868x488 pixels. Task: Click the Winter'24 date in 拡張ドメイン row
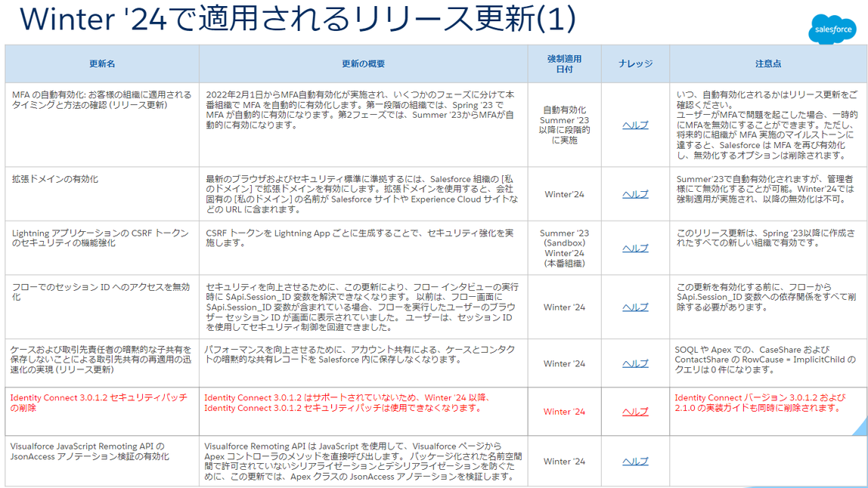pyautogui.click(x=564, y=194)
